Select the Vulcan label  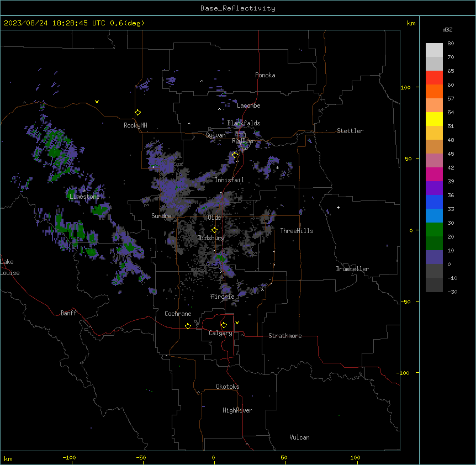click(x=300, y=437)
